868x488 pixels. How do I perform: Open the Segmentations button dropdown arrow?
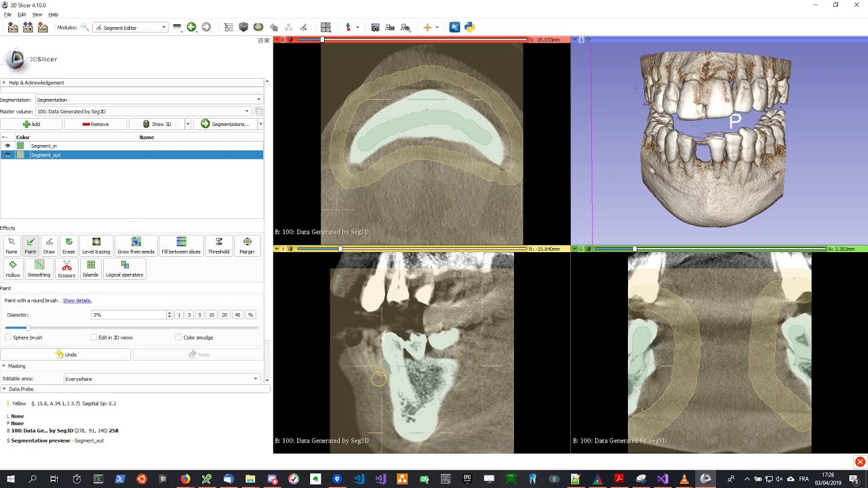pos(260,124)
